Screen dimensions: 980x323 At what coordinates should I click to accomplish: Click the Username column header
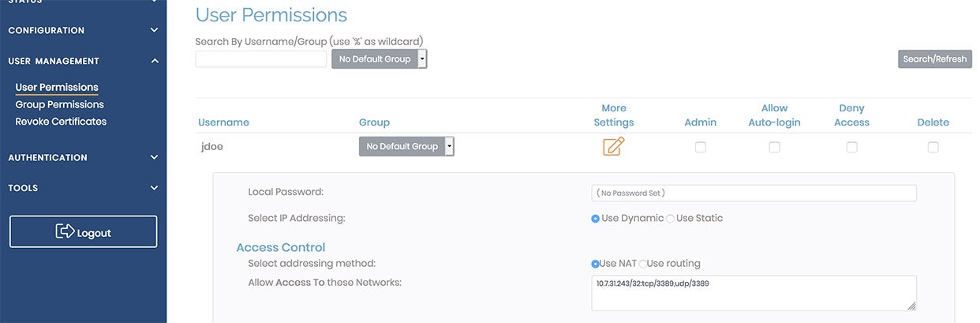pyautogui.click(x=223, y=122)
